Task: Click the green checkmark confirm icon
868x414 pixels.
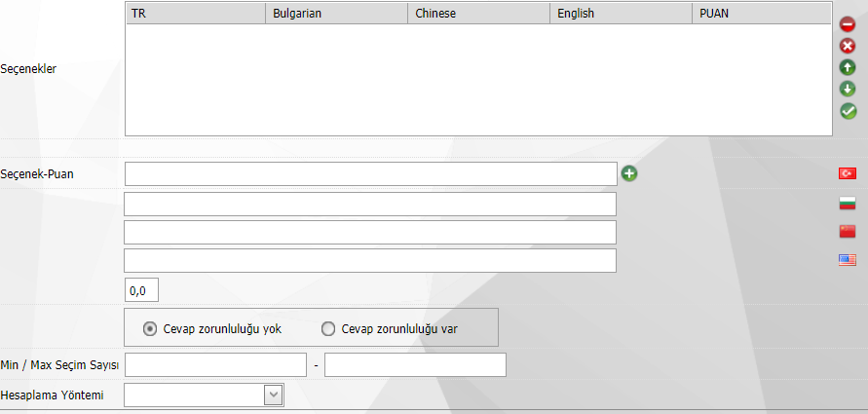Action: point(848,111)
